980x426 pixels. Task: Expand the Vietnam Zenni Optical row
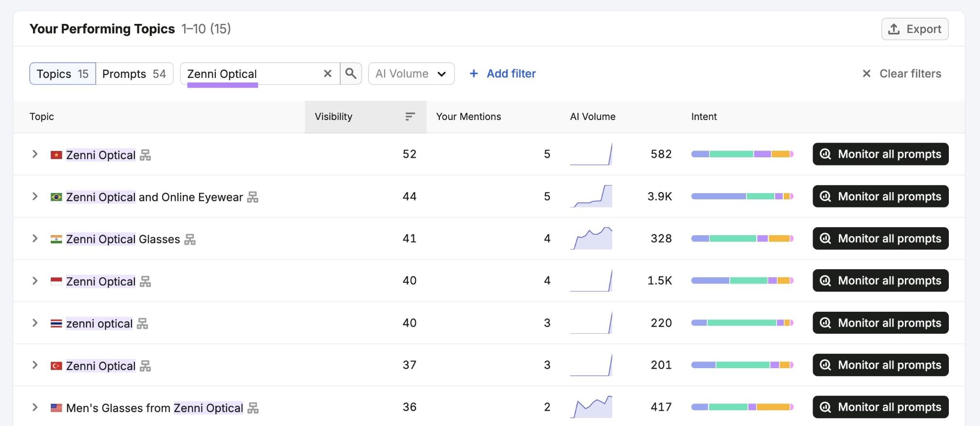pyautogui.click(x=35, y=154)
